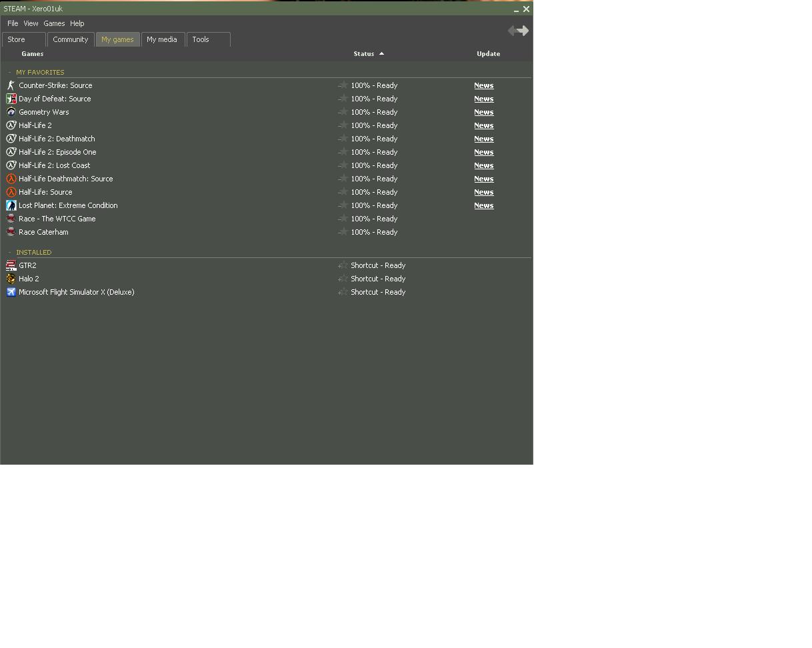Click the Counter-Strike: Source game icon
Image resolution: width=812 pixels, height=648 pixels.
click(11, 85)
